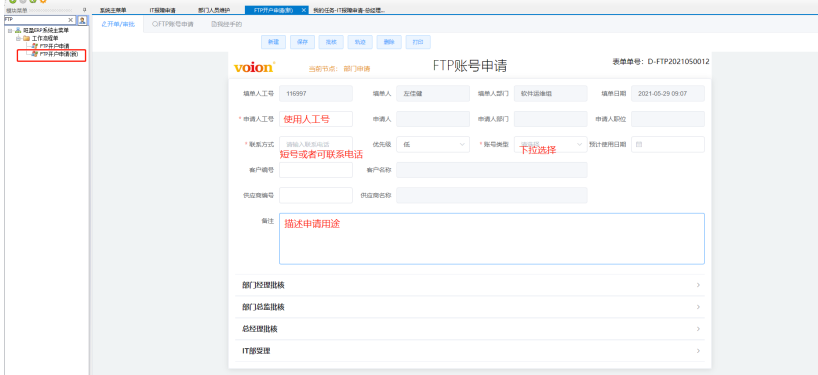Screen dimensions: 818x375
Task: Click the 填单人部门 field
Action: click(x=550, y=93)
